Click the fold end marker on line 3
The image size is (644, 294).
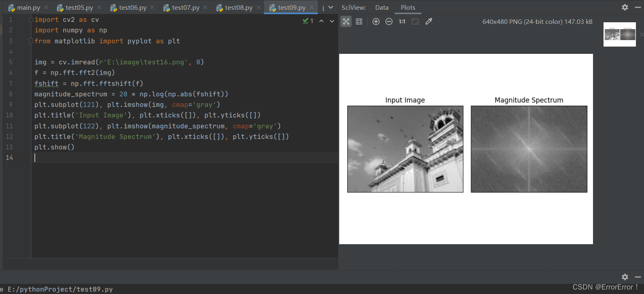click(31, 41)
